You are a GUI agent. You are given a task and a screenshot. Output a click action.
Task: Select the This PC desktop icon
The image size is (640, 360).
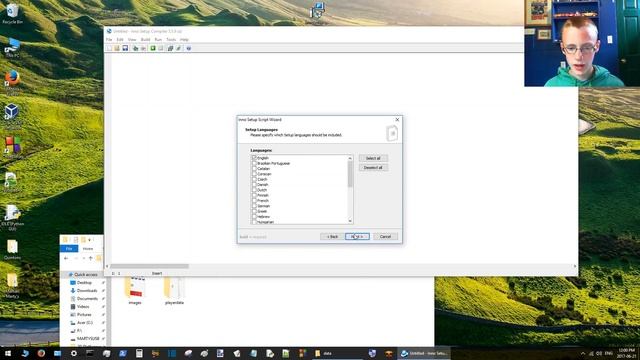12,48
